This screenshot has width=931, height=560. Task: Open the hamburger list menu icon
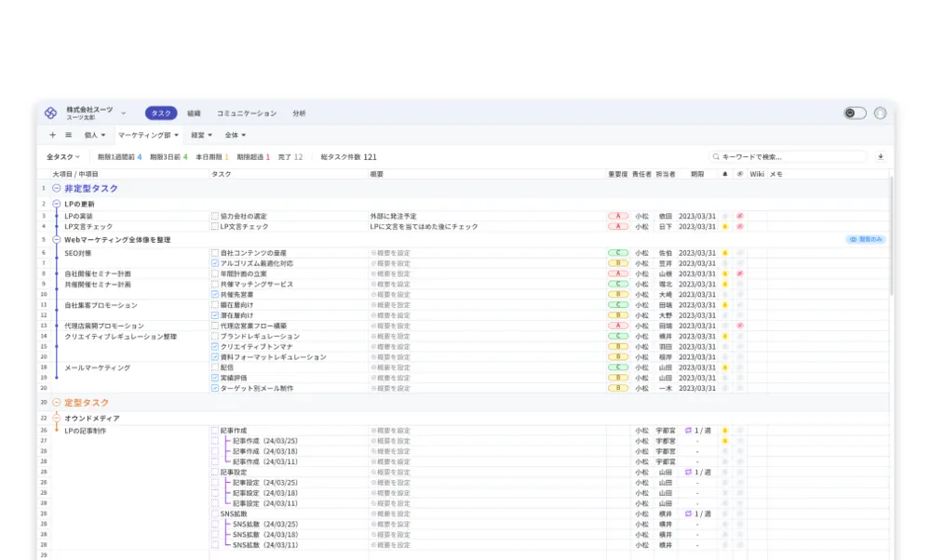[68, 135]
